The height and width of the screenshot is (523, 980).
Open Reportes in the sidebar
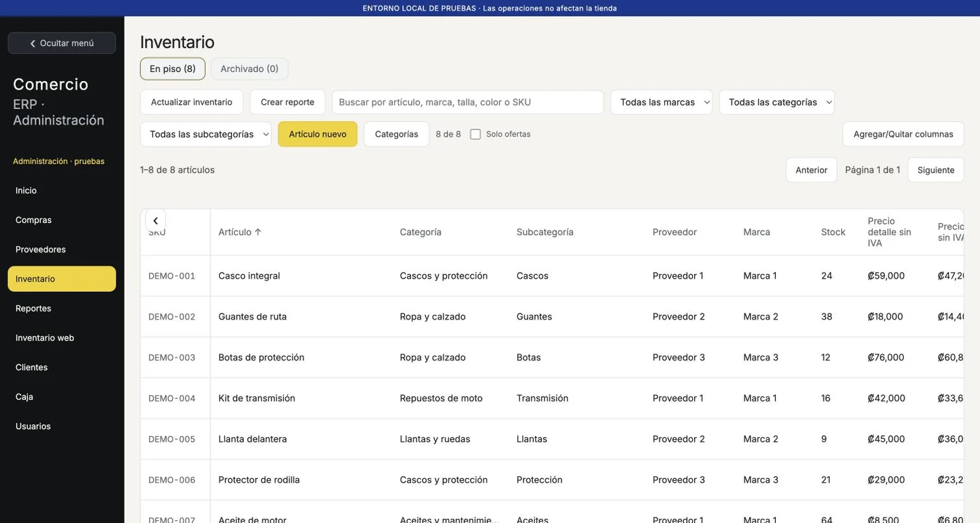[x=62, y=308]
